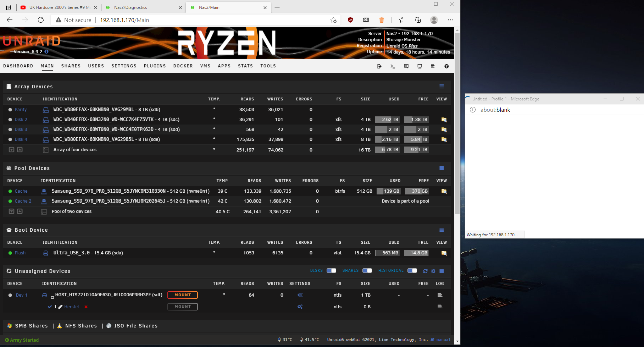Click about:blank address in Untitled Edge window

click(495, 110)
